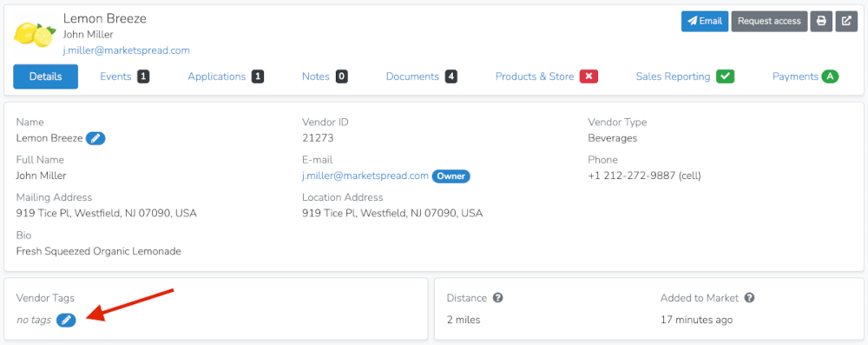Open the Applications tab
This screenshot has width=868, height=345.
pyautogui.click(x=226, y=76)
